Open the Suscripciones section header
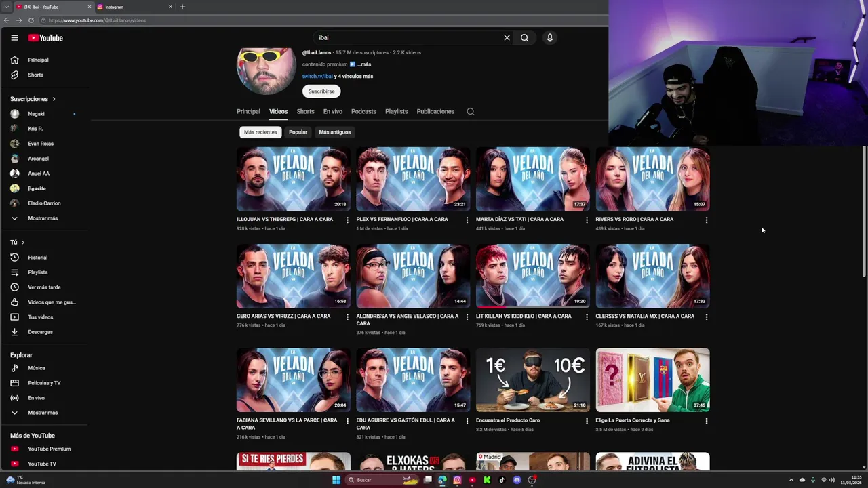 click(33, 99)
